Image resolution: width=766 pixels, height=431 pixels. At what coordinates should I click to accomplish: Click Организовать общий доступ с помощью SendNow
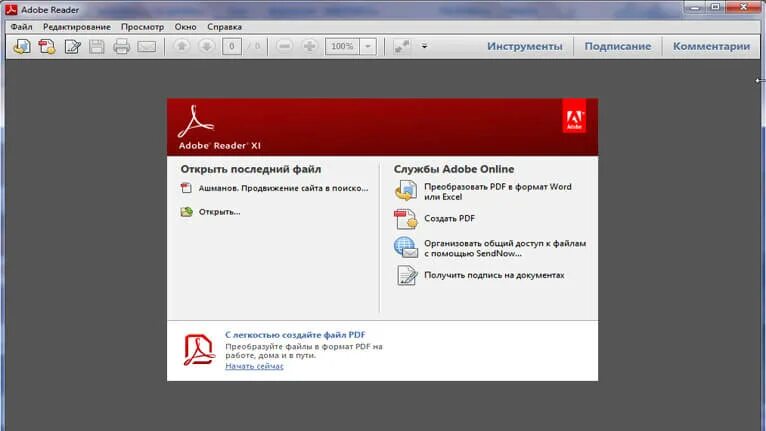(505, 248)
